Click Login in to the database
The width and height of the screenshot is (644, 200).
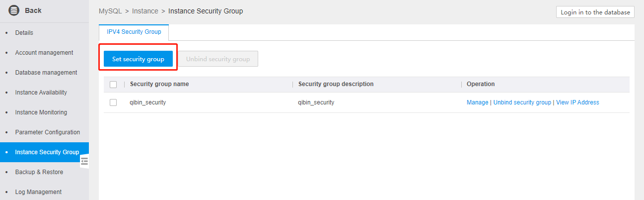pos(595,12)
